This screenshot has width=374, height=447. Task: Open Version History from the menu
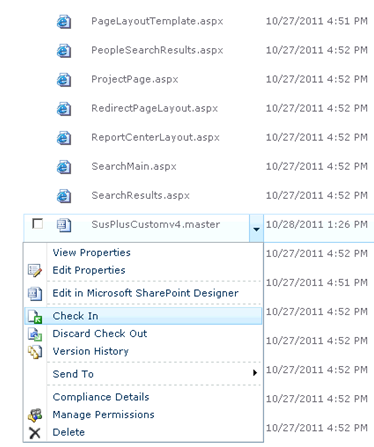[x=91, y=351]
